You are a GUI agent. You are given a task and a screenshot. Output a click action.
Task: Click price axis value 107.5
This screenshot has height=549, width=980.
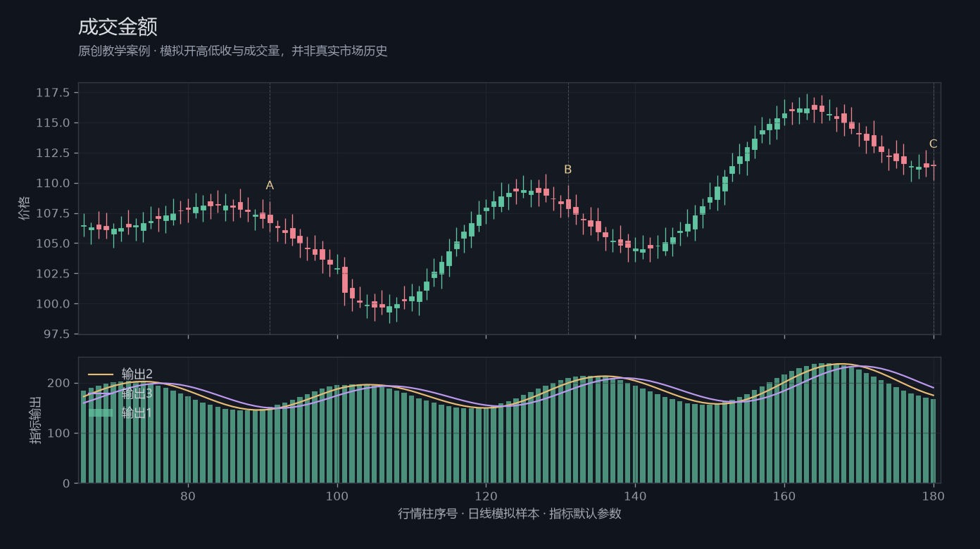coord(54,214)
